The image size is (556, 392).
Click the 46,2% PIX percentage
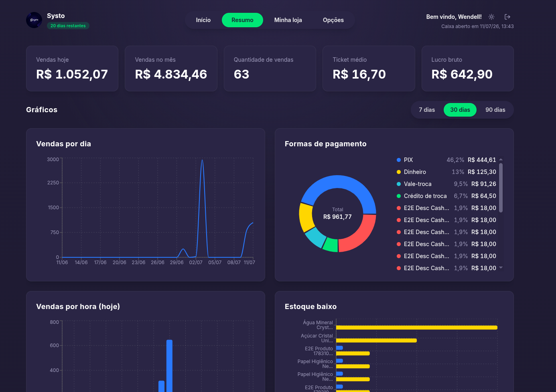(455, 160)
